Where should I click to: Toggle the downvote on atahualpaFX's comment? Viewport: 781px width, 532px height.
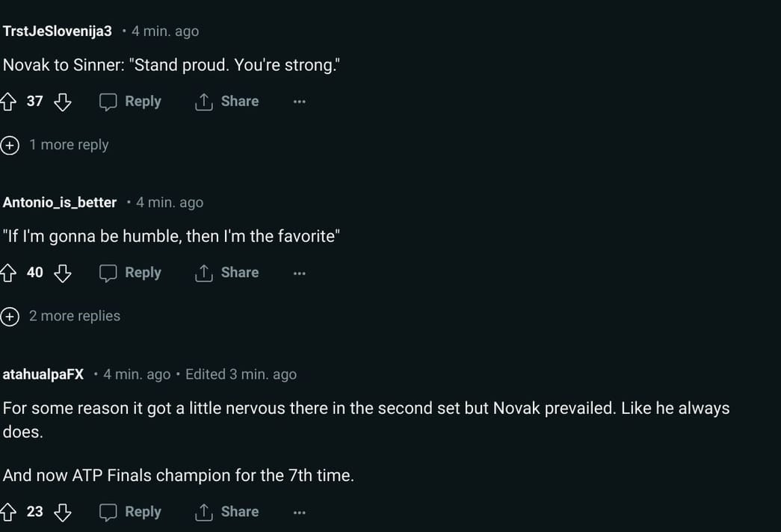coord(64,512)
